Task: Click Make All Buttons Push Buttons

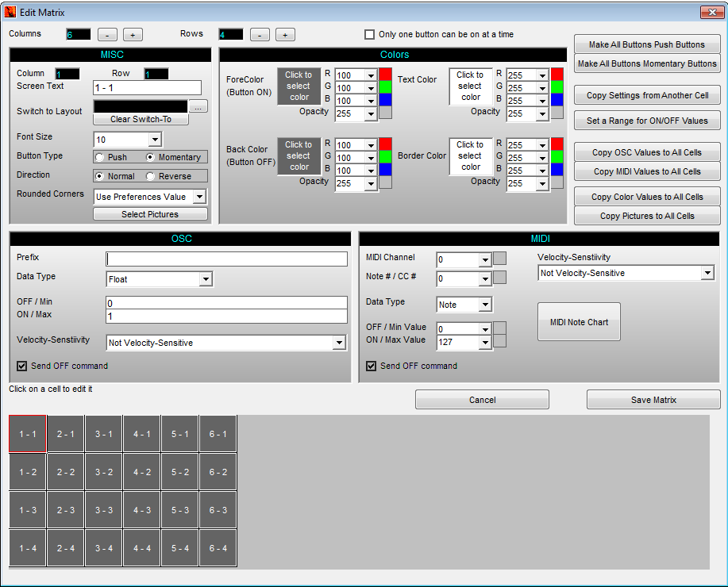Action: pos(647,44)
